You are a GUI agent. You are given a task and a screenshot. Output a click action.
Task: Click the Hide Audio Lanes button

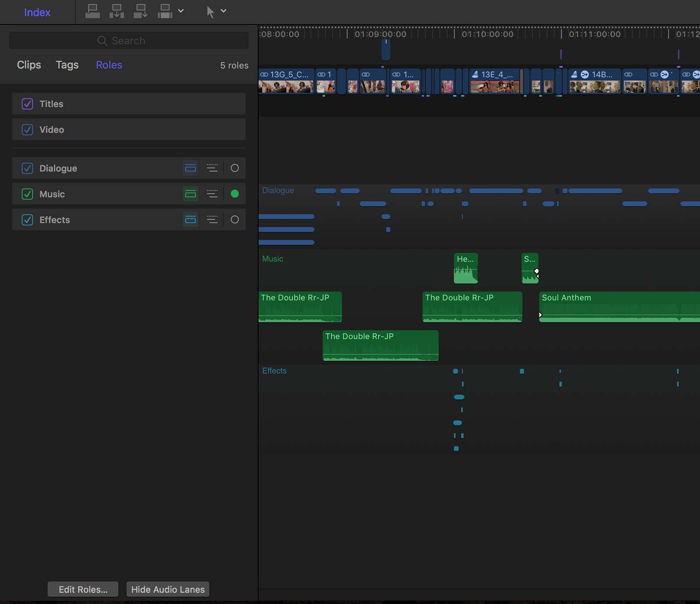[168, 589]
